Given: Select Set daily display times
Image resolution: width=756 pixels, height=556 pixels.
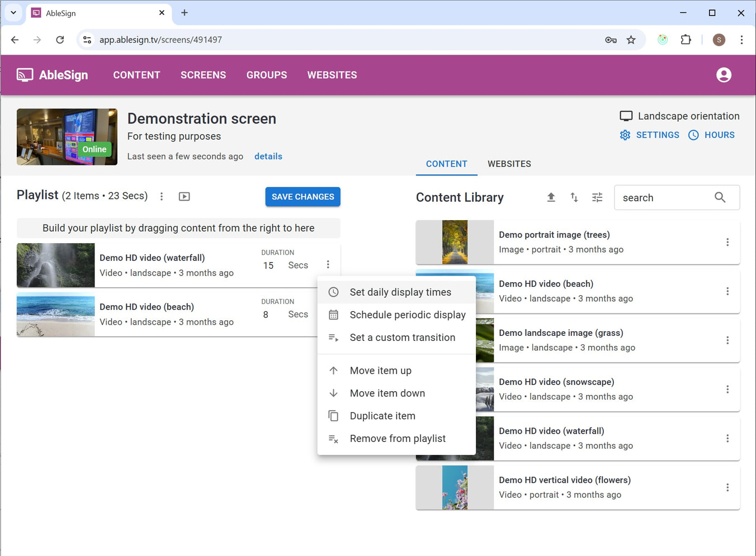Looking at the screenshot, I should 400,292.
